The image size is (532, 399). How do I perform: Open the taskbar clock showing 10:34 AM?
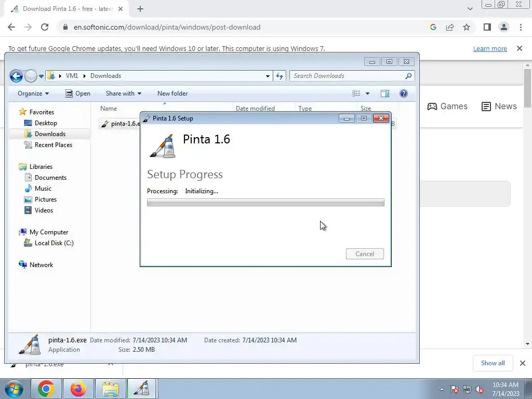coord(505,389)
